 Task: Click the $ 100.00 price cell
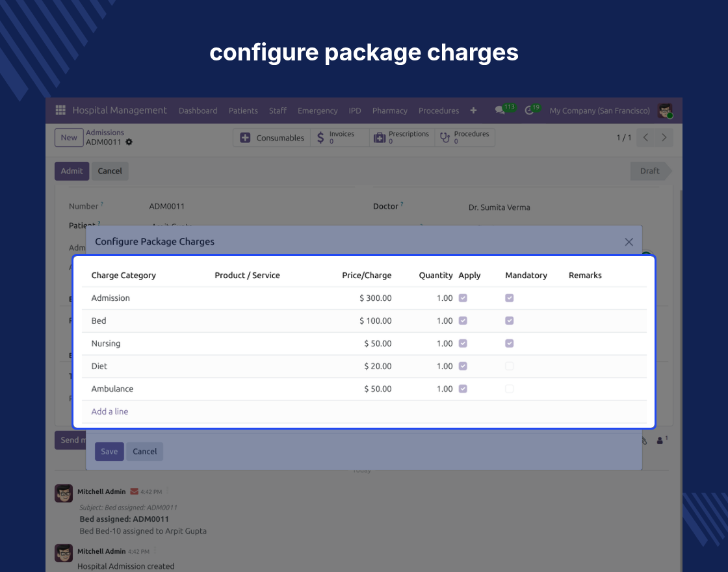(375, 321)
